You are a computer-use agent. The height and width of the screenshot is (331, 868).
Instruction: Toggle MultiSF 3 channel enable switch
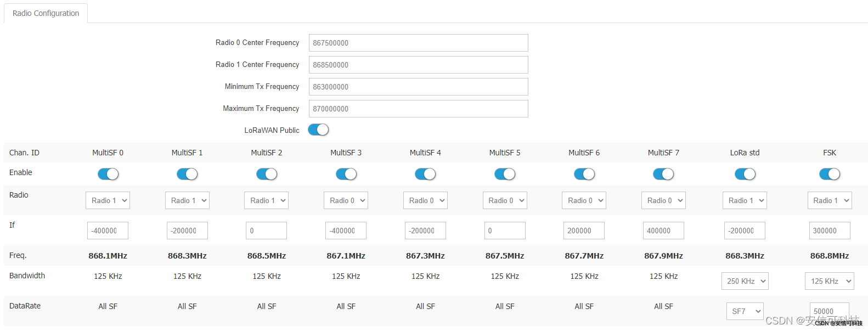coord(346,174)
